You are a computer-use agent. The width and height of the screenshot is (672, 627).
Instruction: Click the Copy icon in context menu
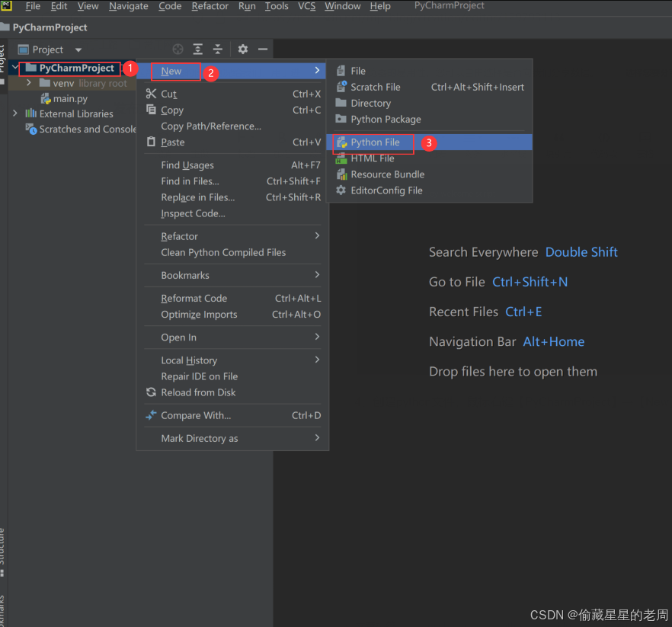point(151,109)
